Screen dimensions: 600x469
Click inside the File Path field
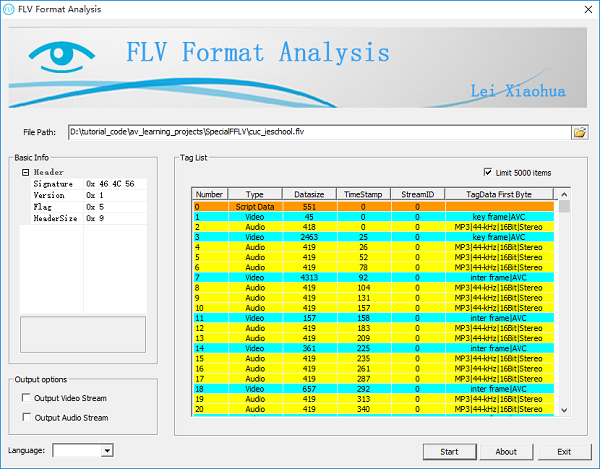point(320,132)
